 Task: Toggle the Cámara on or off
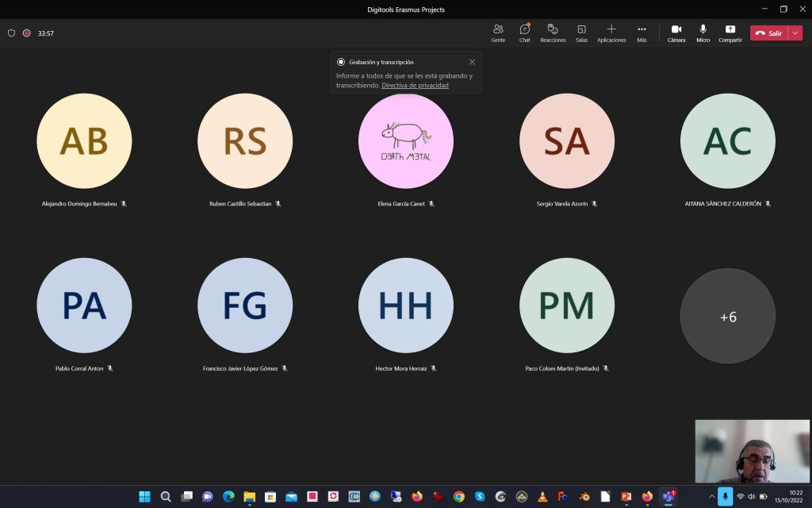click(x=676, y=33)
